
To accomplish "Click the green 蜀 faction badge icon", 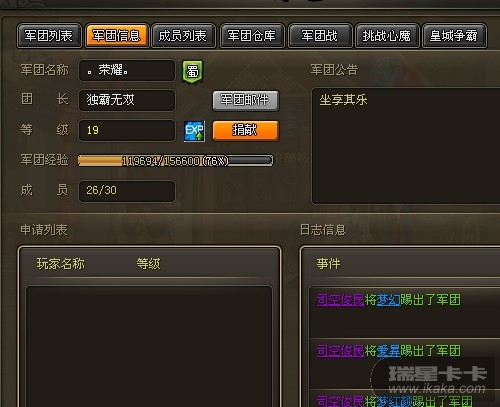I will pyautogui.click(x=192, y=71).
